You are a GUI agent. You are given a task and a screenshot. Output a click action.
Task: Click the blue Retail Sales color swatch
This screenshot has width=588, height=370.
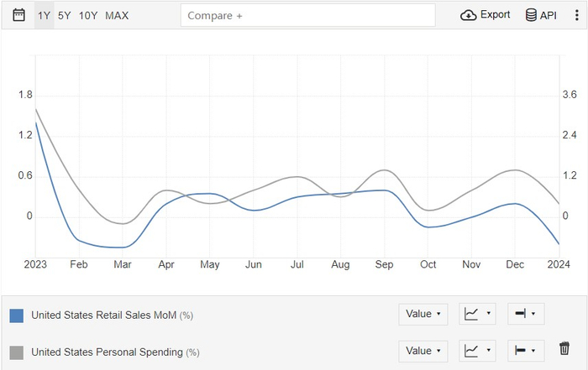click(16, 315)
